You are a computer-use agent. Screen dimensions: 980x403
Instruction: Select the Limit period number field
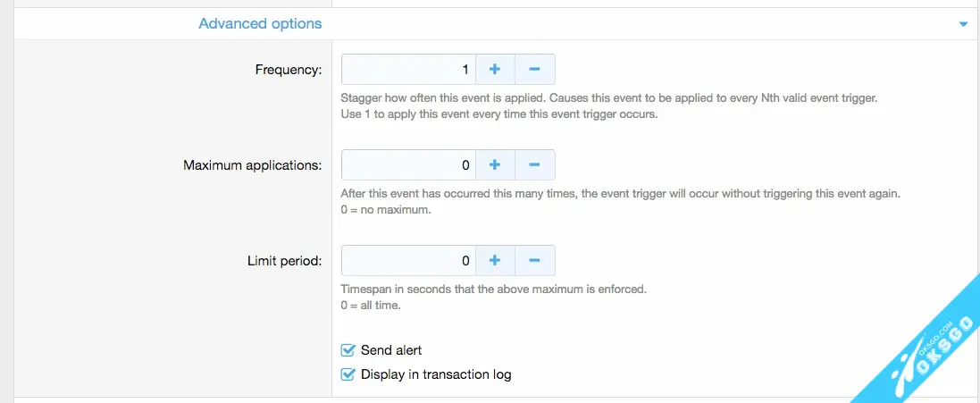click(x=408, y=261)
